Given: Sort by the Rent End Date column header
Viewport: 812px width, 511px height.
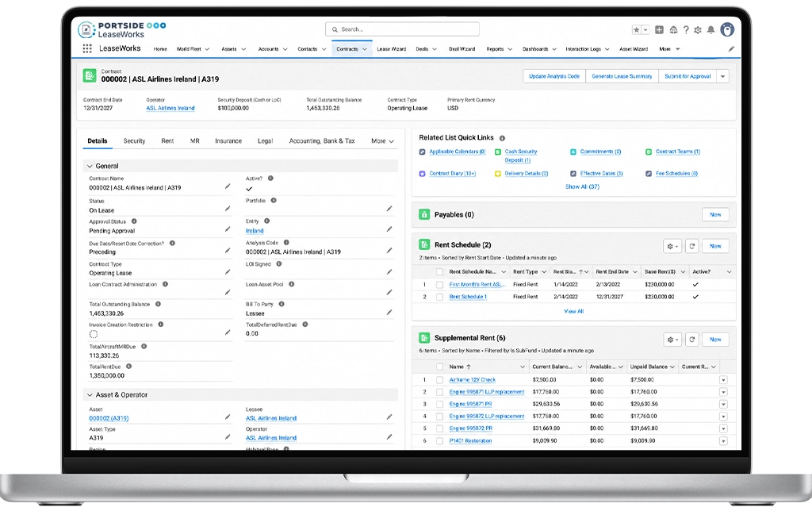Looking at the screenshot, I should [x=612, y=271].
